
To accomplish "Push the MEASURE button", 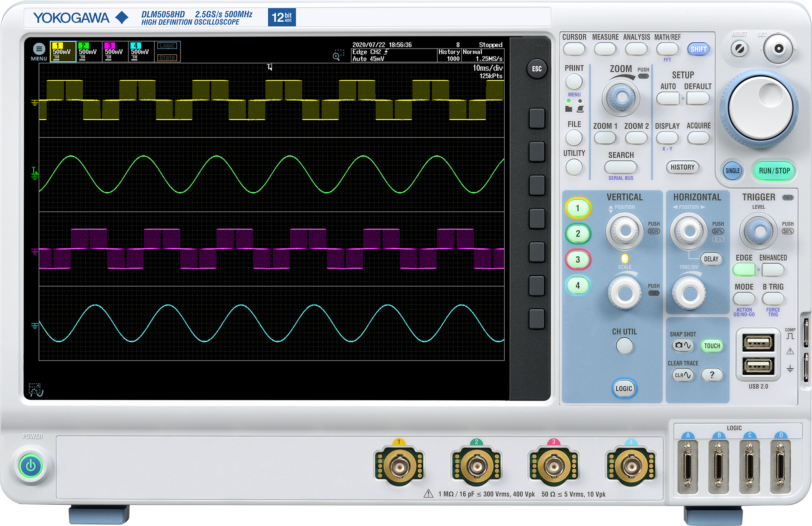I will tap(605, 49).
